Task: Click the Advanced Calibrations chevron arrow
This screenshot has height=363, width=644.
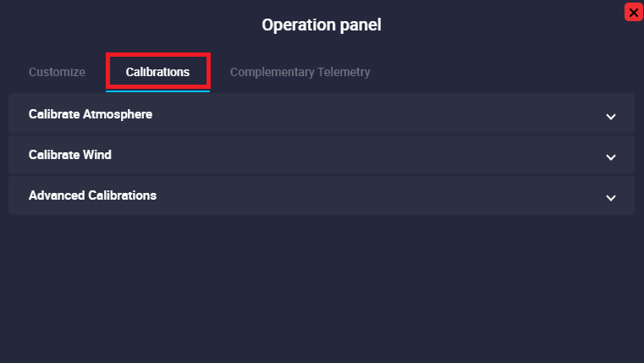Action: (611, 197)
